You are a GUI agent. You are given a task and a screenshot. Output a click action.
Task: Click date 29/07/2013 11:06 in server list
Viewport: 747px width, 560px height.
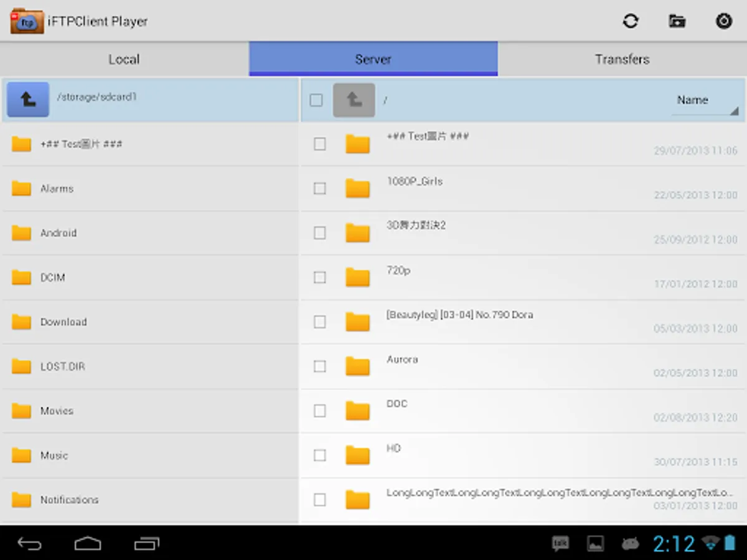tap(695, 151)
